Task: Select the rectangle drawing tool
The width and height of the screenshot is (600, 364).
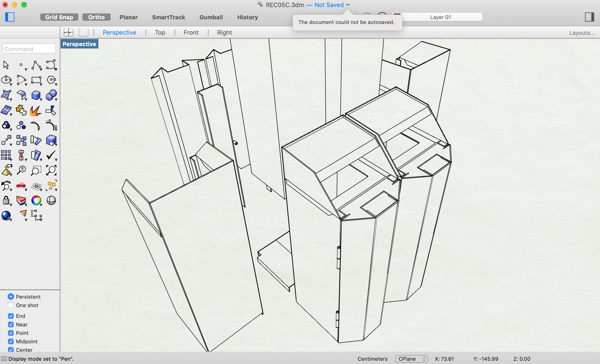Action: [36, 80]
